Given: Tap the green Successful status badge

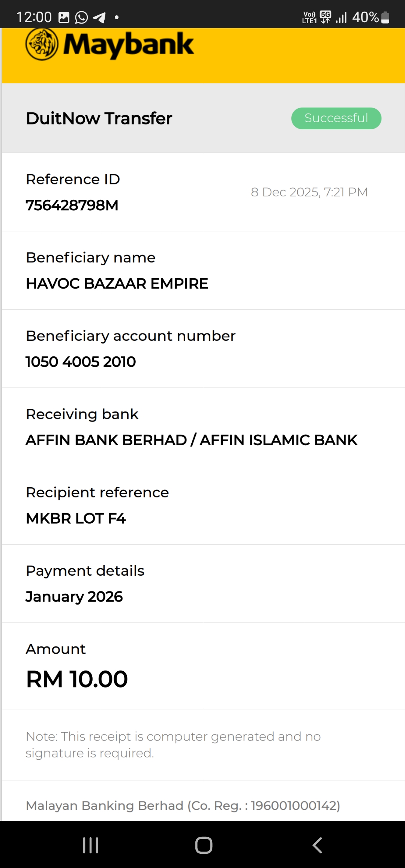Looking at the screenshot, I should pos(336,118).
